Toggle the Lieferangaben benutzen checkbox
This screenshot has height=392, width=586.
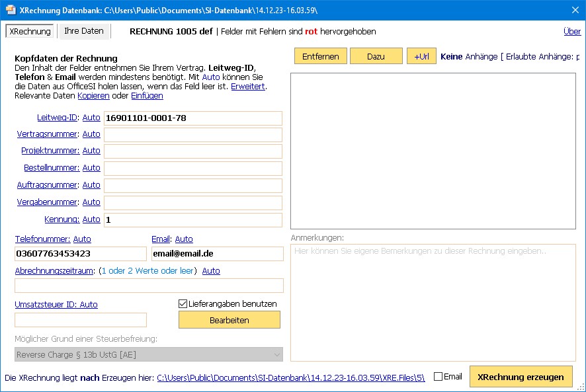pos(183,304)
